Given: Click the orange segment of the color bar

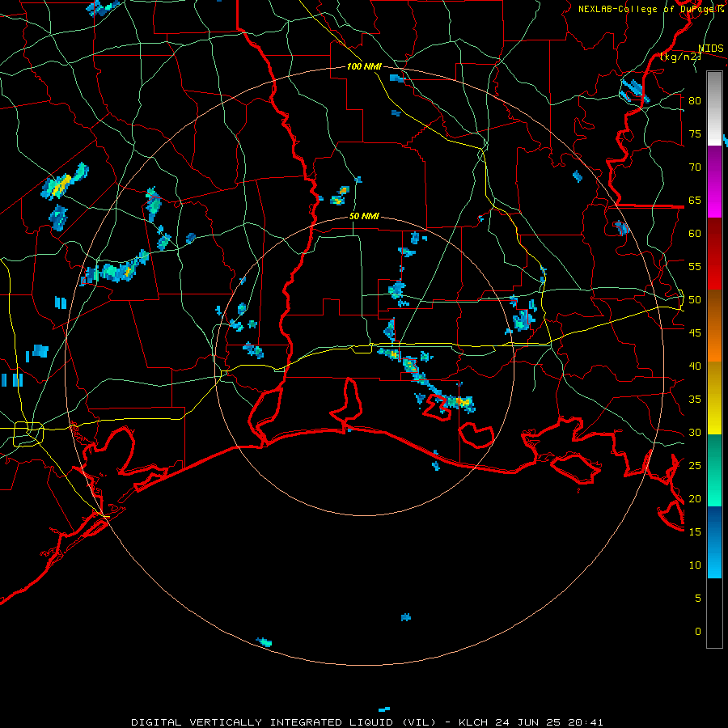Looking at the screenshot, I should (714, 325).
